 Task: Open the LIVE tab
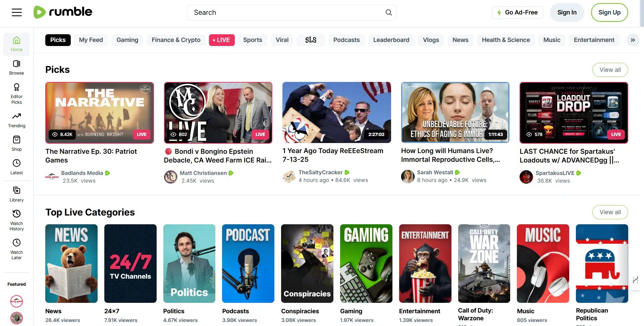(x=222, y=40)
